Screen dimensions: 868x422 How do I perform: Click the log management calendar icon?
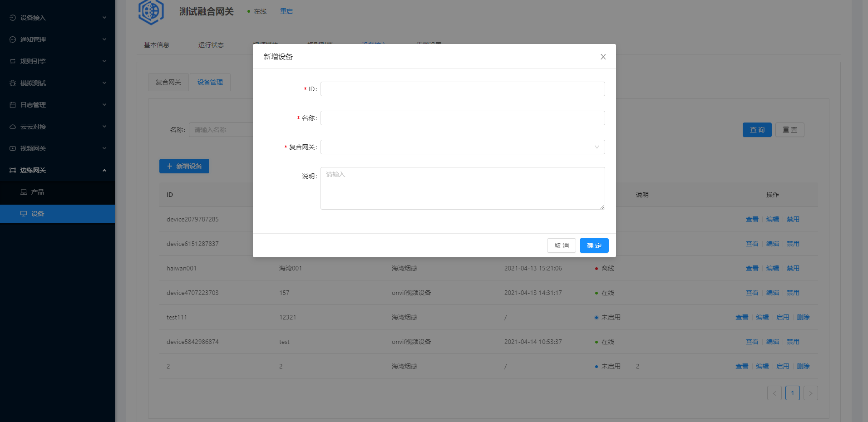point(13,105)
